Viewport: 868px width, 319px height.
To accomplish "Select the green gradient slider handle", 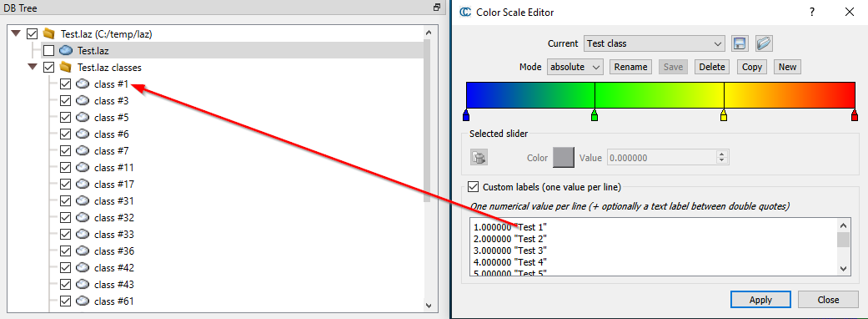I will coord(595,115).
